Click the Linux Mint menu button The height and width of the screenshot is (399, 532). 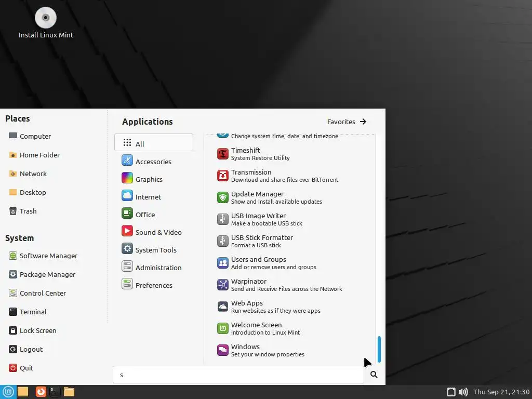(8, 392)
